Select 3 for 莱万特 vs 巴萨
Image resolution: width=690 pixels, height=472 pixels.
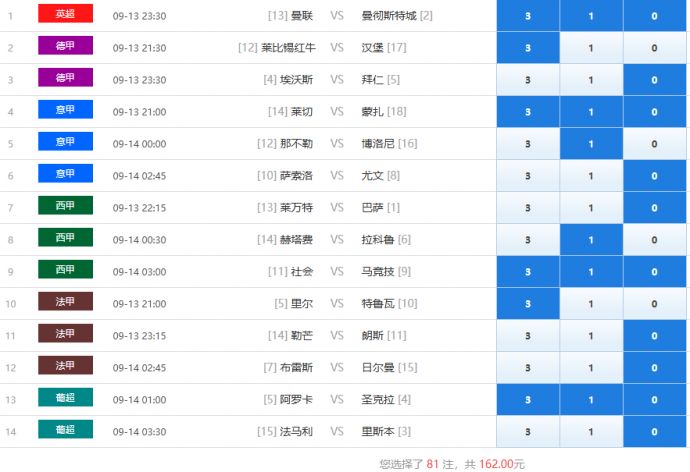tap(528, 208)
